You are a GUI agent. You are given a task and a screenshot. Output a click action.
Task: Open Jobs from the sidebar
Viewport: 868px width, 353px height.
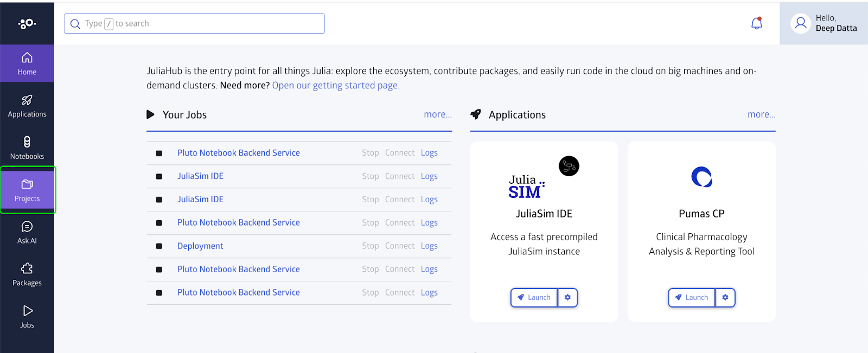click(27, 317)
